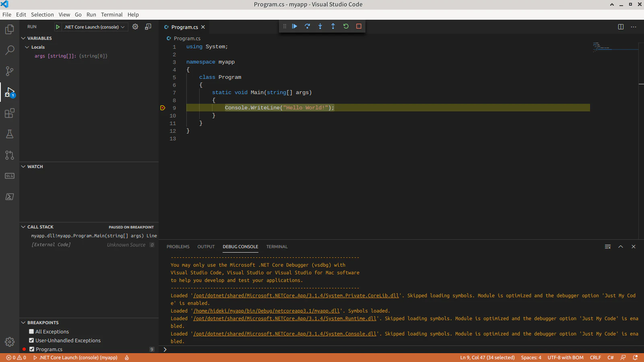The image size is (644, 362).
Task: Clear the debug console output
Action: coord(608,247)
